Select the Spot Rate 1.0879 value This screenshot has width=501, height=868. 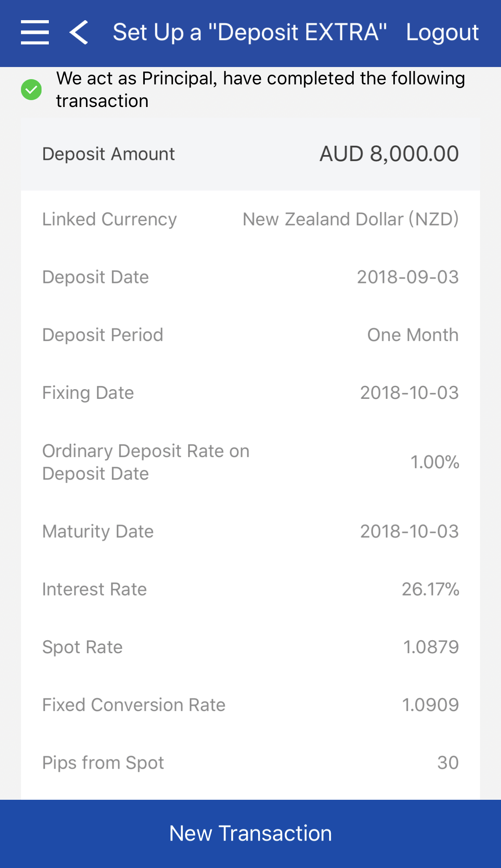pos(431,647)
